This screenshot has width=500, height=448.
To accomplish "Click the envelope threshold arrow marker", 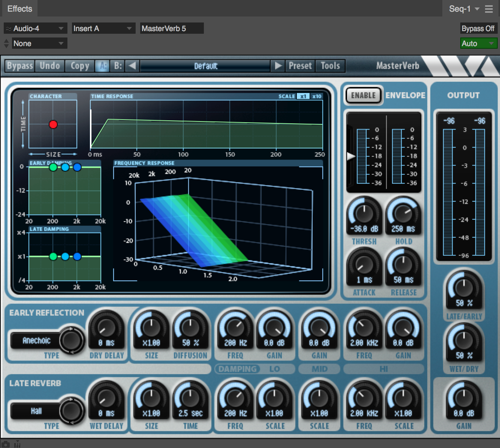I will pyautogui.click(x=351, y=156).
